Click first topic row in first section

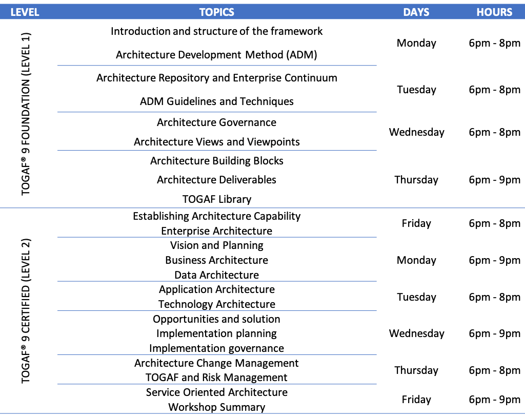tap(216, 43)
